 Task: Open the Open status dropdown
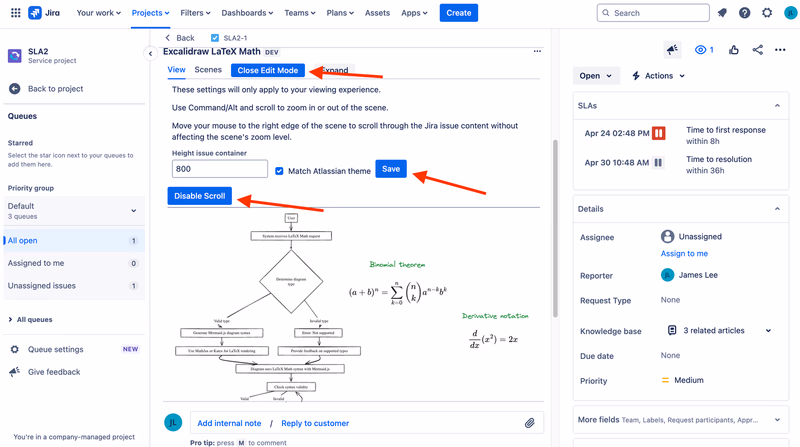click(x=595, y=76)
